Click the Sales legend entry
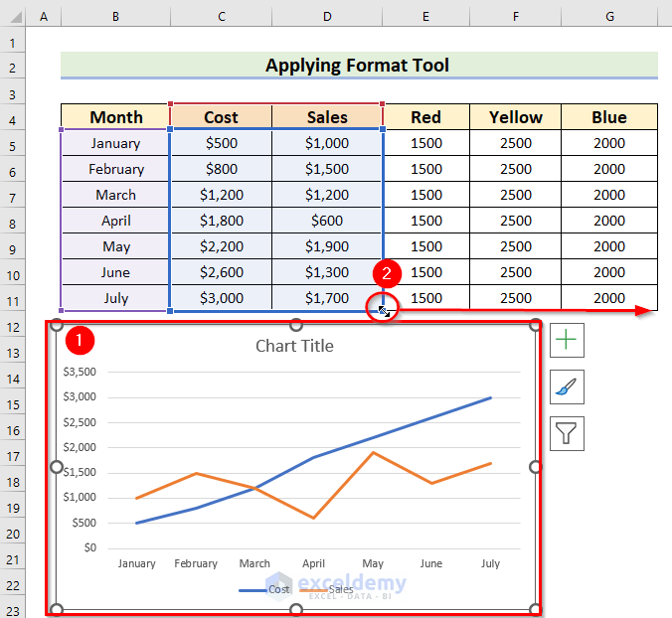The width and height of the screenshot is (672, 618). click(x=327, y=590)
